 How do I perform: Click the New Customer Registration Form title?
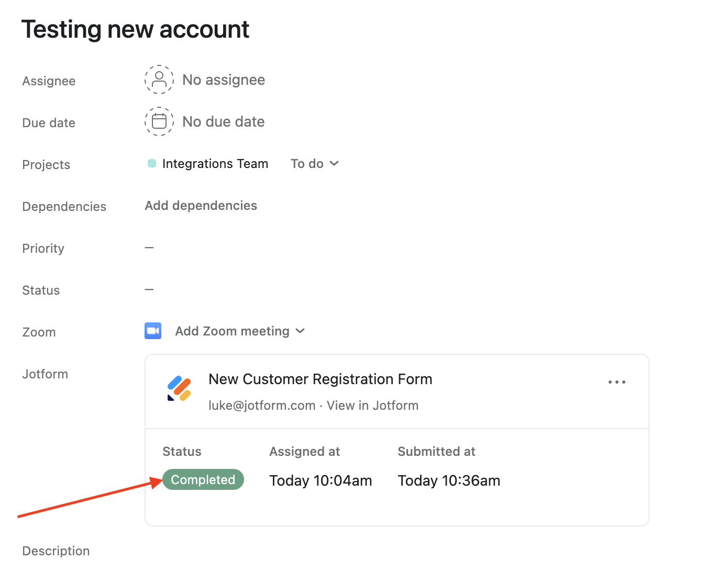pyautogui.click(x=320, y=379)
